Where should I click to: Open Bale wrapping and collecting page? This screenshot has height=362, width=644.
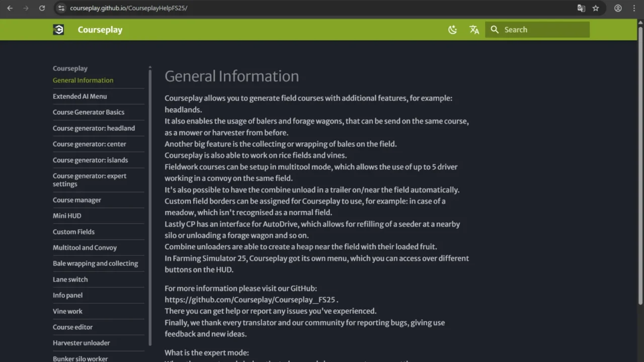[95, 263]
